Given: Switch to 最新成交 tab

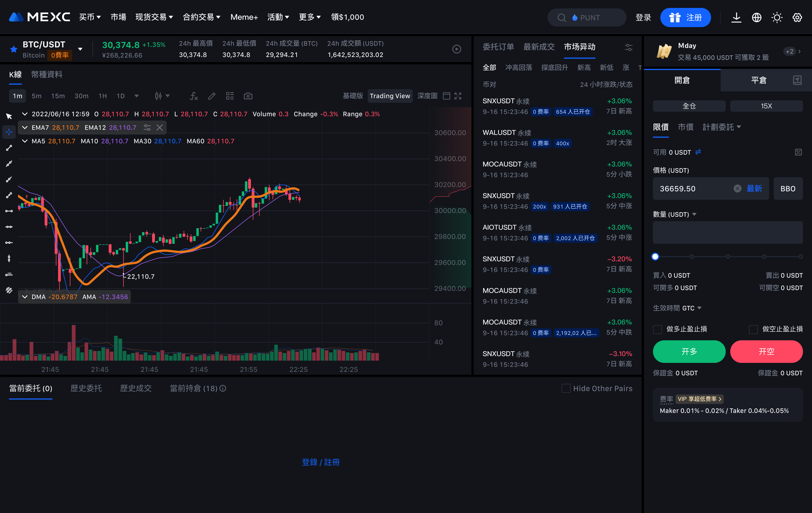Looking at the screenshot, I should [539, 47].
